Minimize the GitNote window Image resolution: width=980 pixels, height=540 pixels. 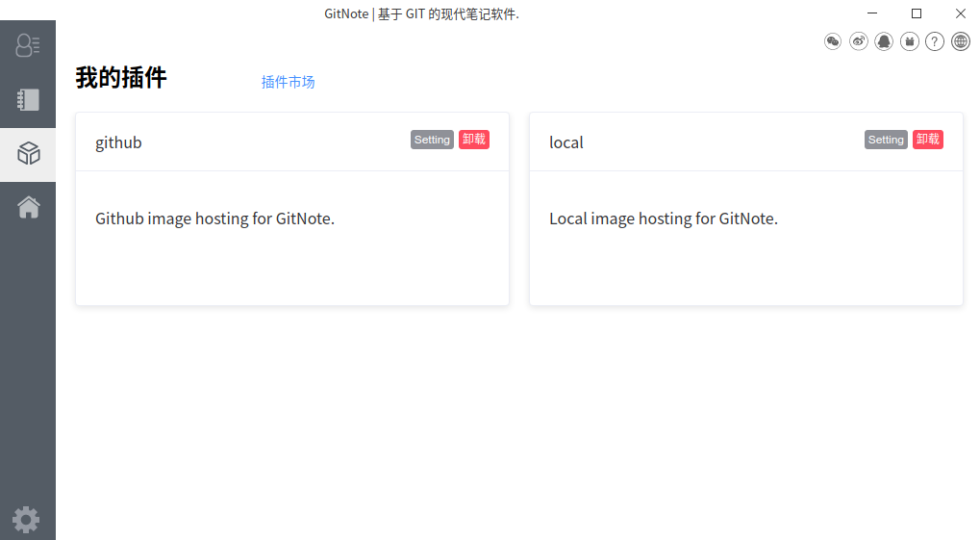click(872, 13)
